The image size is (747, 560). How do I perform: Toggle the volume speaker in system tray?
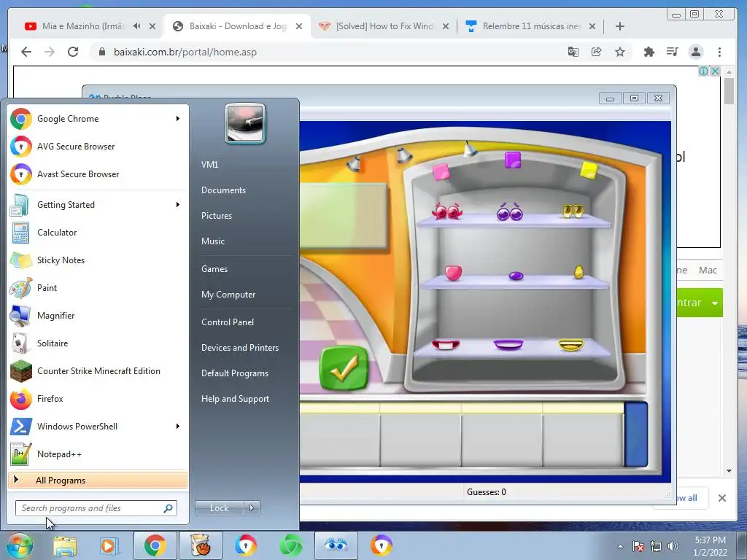pyautogui.click(x=673, y=546)
